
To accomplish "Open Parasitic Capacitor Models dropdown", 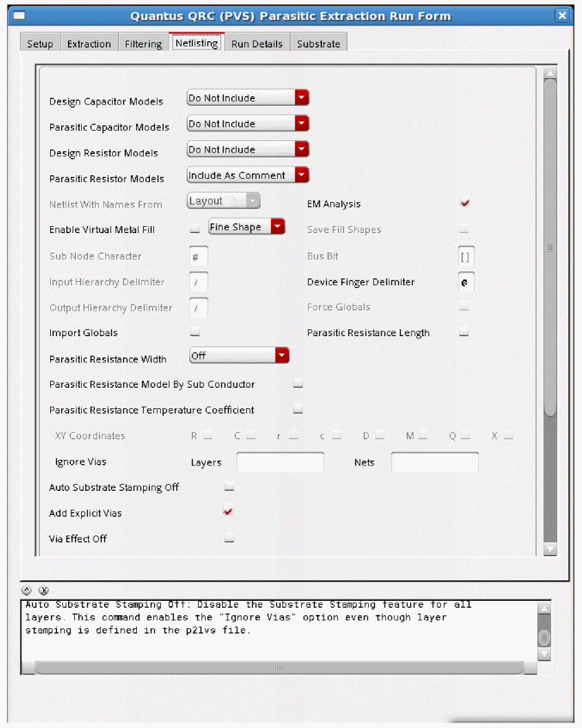I will tap(248, 124).
